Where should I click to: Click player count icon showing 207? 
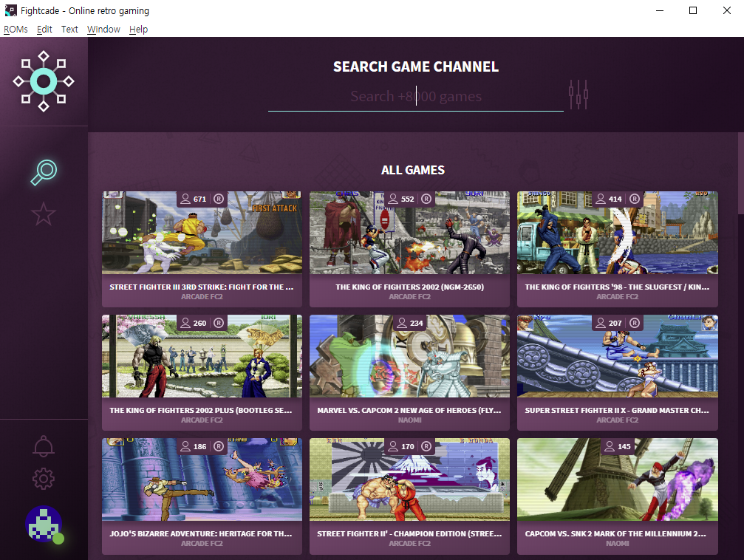coord(601,323)
